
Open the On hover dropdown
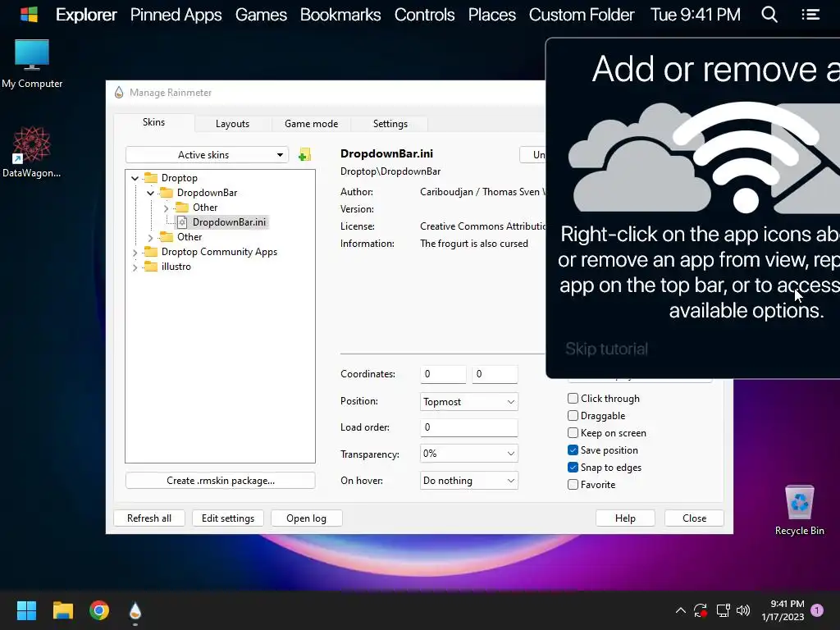[468, 481]
